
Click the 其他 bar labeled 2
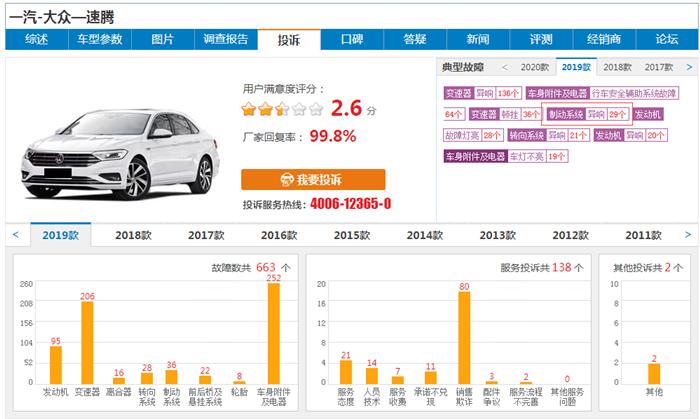pyautogui.click(x=654, y=374)
